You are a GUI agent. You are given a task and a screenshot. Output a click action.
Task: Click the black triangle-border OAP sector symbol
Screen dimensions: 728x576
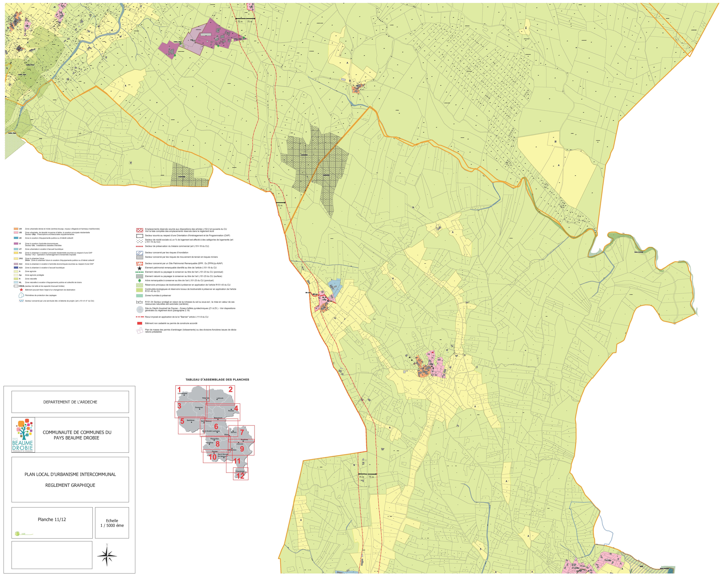click(140, 236)
